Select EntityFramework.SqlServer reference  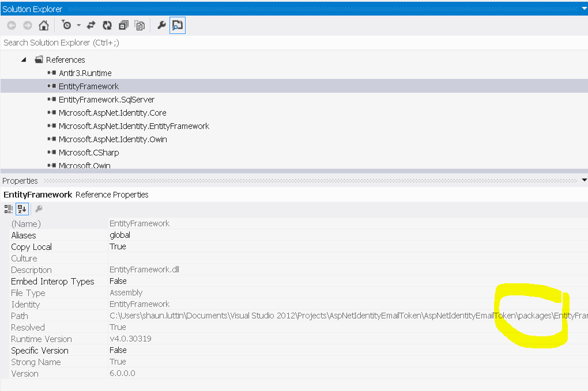pyautogui.click(x=107, y=100)
